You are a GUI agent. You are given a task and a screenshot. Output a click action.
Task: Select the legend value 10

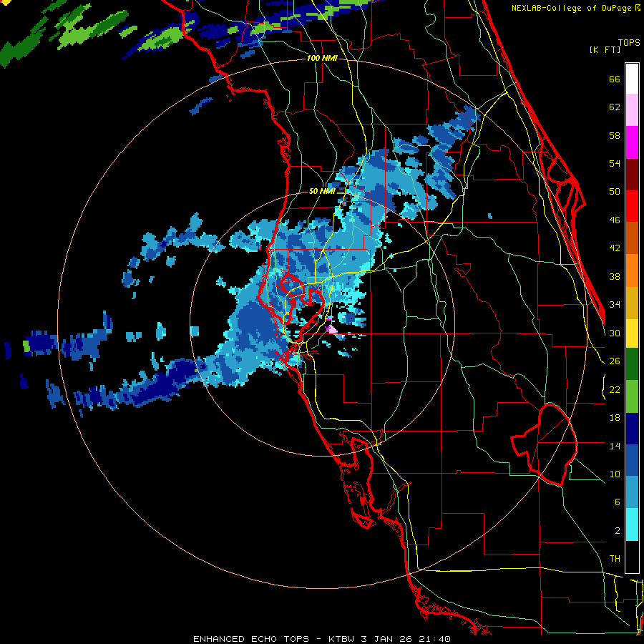(x=615, y=474)
